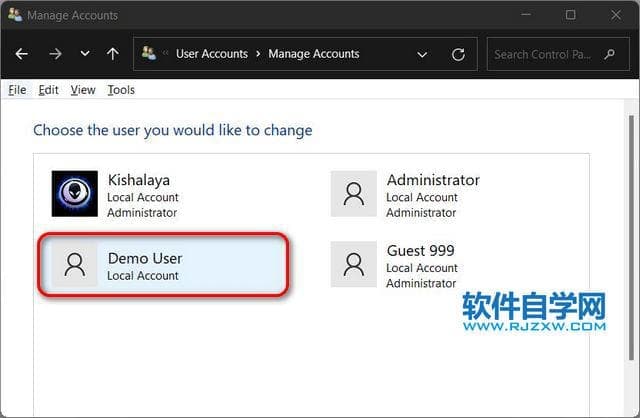Viewport: 640px width, 418px height.
Task: Click the Administrator account avatar icon
Action: coord(353,194)
